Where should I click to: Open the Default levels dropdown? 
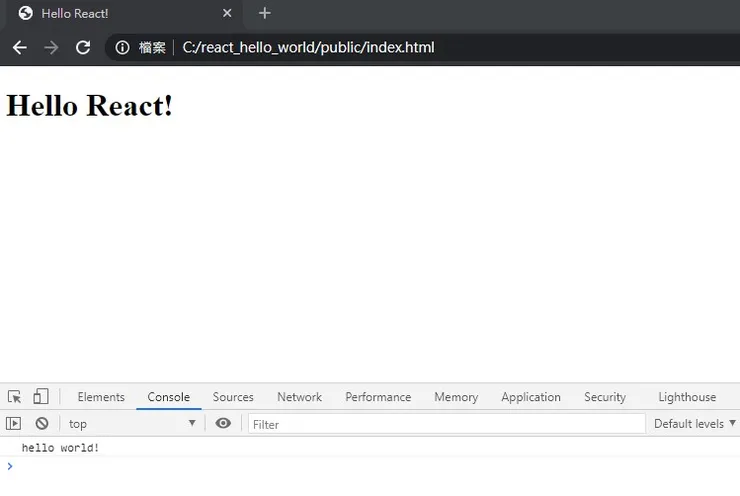point(694,424)
